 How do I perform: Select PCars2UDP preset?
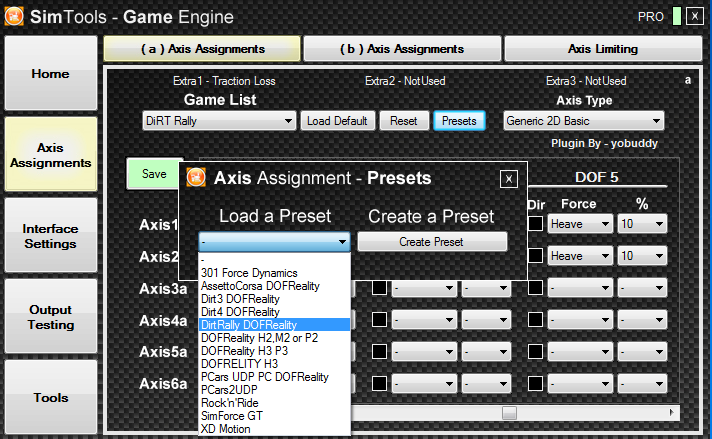click(274, 390)
